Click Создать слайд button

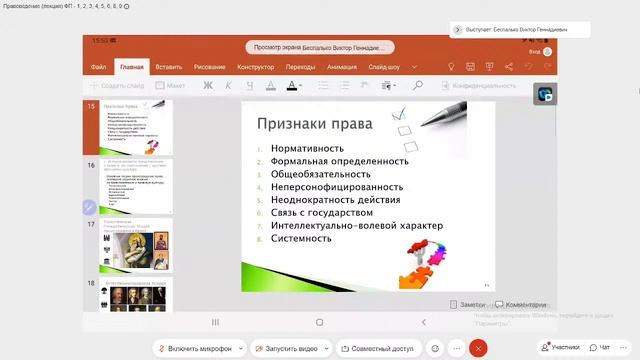(x=117, y=86)
